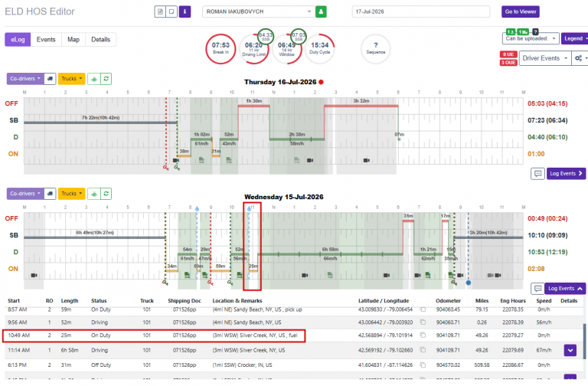The width and height of the screenshot is (588, 386).
Task: Click the green driver count badge
Action: click(511, 32)
